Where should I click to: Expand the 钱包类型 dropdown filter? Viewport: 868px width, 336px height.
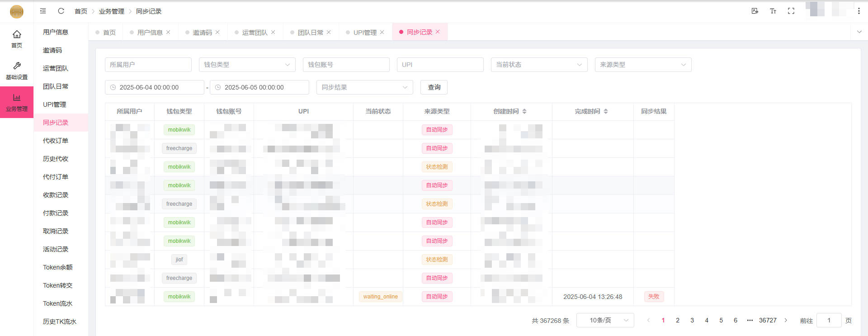(x=247, y=65)
